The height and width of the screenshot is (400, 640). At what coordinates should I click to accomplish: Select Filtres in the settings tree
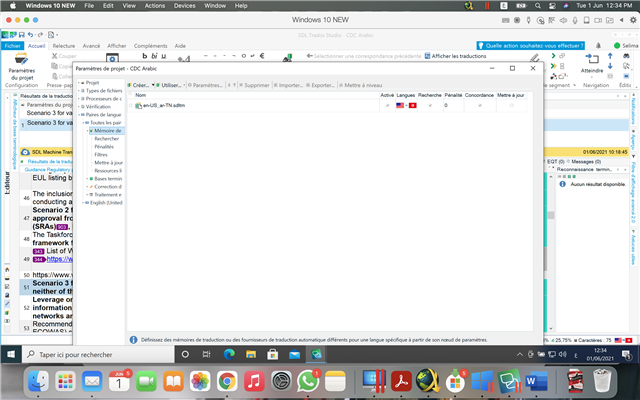[101, 155]
